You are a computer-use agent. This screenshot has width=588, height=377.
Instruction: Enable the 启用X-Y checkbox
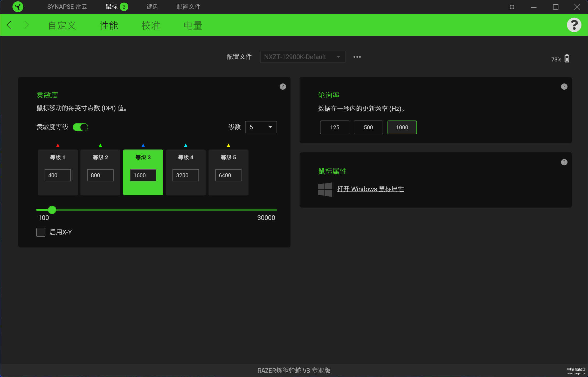[x=41, y=232]
